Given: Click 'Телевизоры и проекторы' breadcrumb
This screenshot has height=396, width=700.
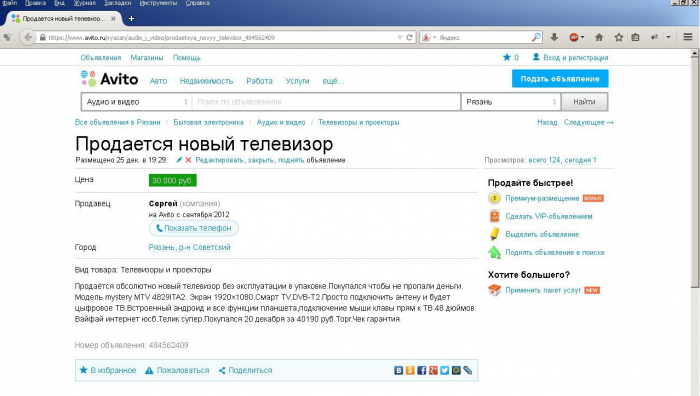Looking at the screenshot, I should [358, 122].
